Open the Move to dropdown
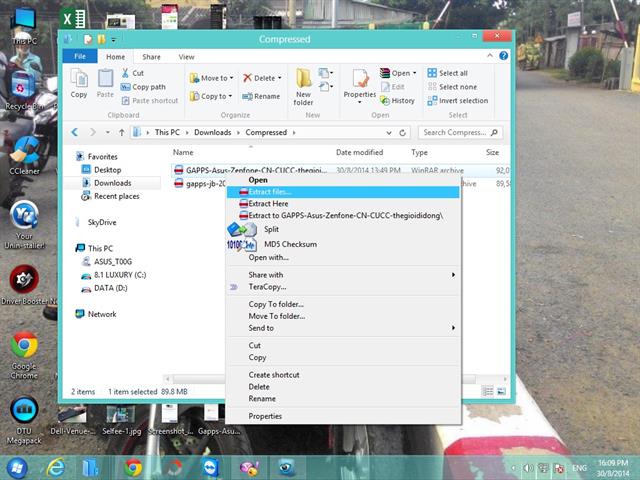Screen dimensions: 640x480 (211, 78)
